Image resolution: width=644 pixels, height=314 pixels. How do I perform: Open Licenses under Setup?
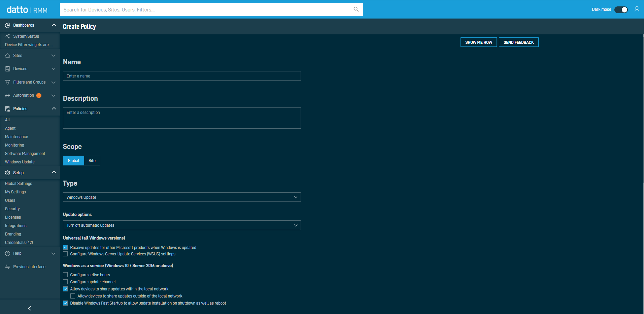(13, 217)
